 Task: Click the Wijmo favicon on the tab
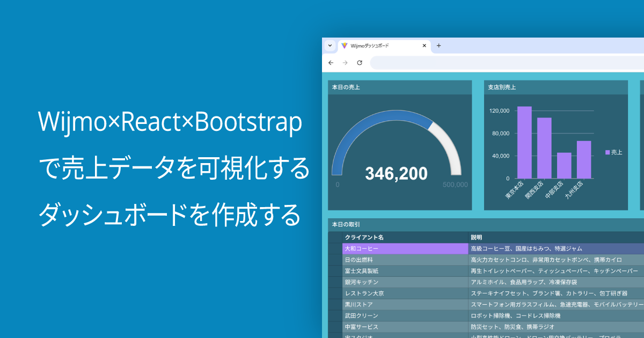pyautogui.click(x=344, y=46)
